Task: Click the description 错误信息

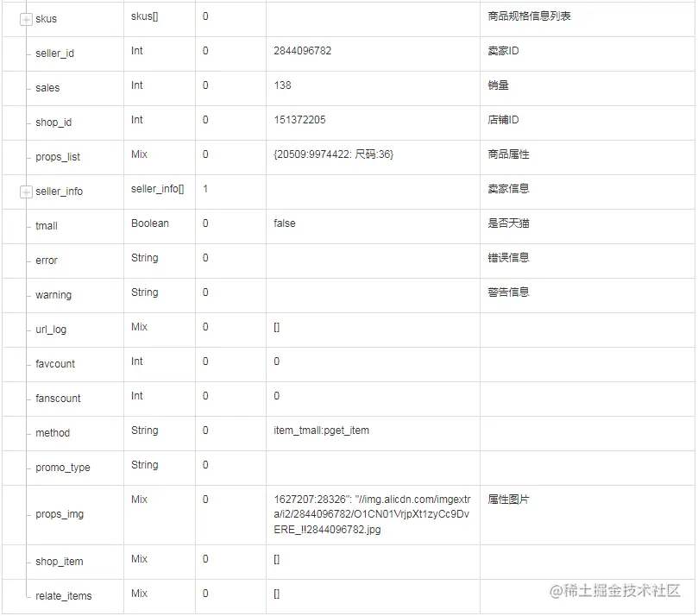Action: coord(509,258)
